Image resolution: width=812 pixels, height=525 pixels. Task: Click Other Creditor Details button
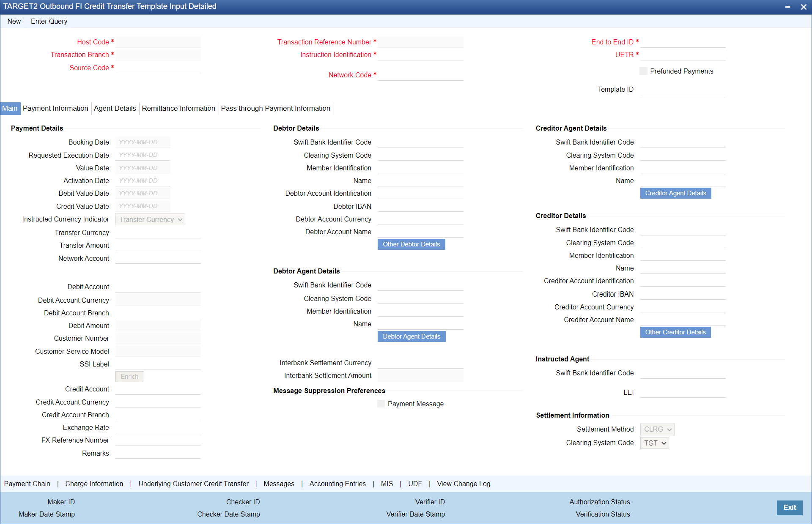tap(675, 332)
